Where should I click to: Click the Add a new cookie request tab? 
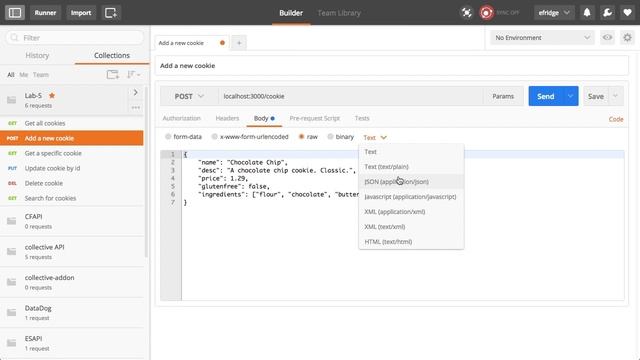[192, 43]
